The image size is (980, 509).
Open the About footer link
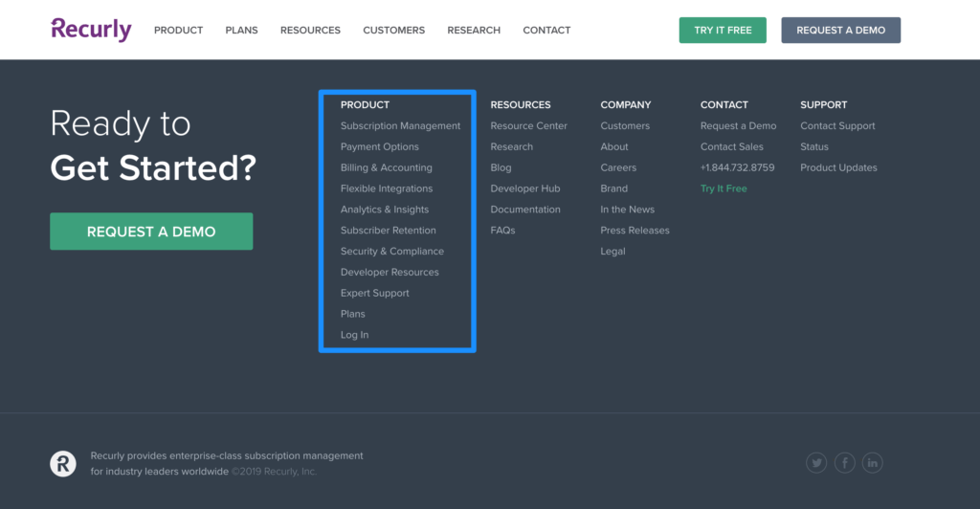coord(614,146)
